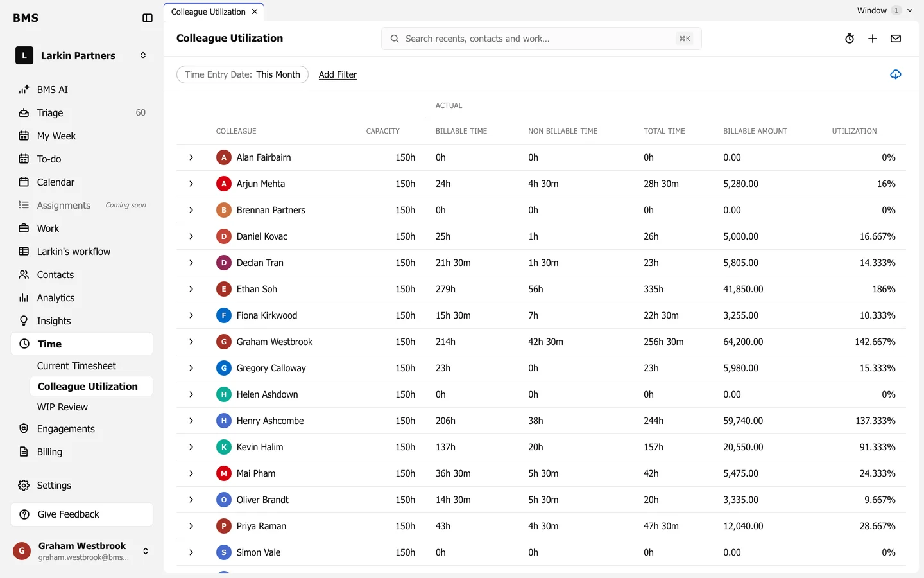This screenshot has width=924, height=578.
Task: Open the Calendar page
Action: tap(82, 182)
